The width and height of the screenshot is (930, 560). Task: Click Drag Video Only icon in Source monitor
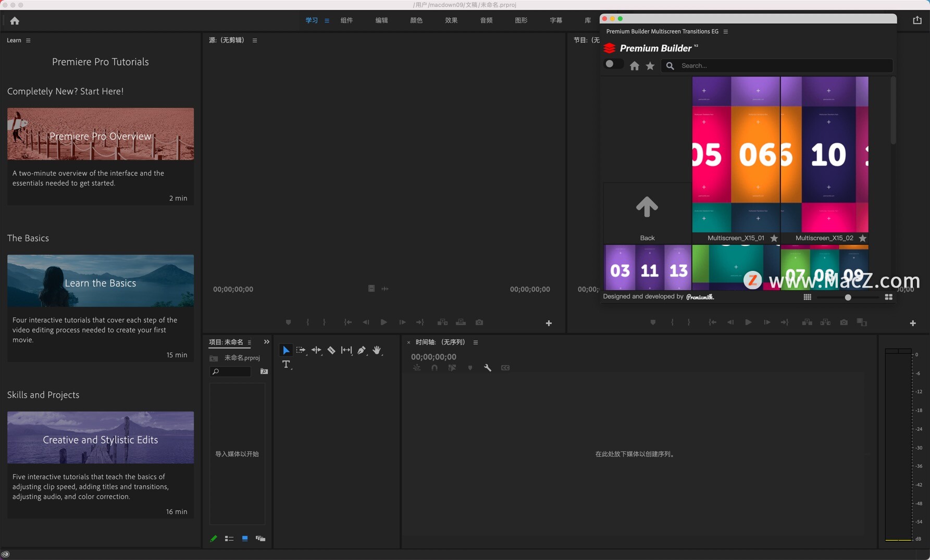(x=371, y=289)
